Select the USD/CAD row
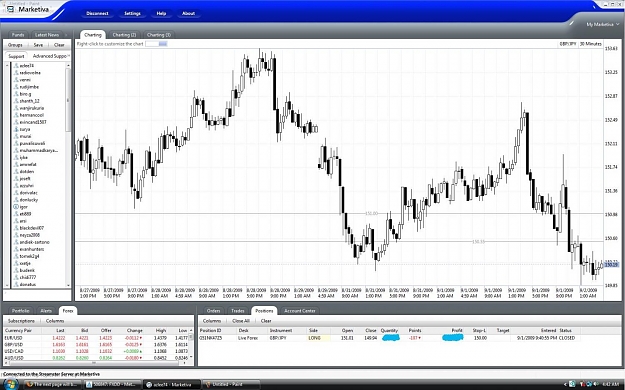This screenshot has width=625, height=390. 96,351
